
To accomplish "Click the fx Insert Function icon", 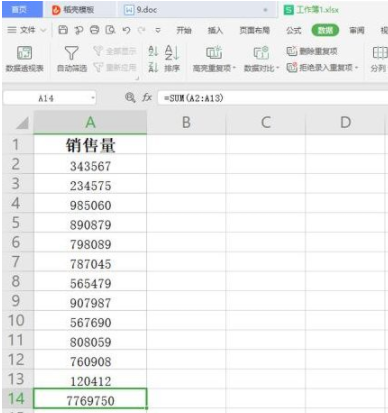I will (x=147, y=98).
